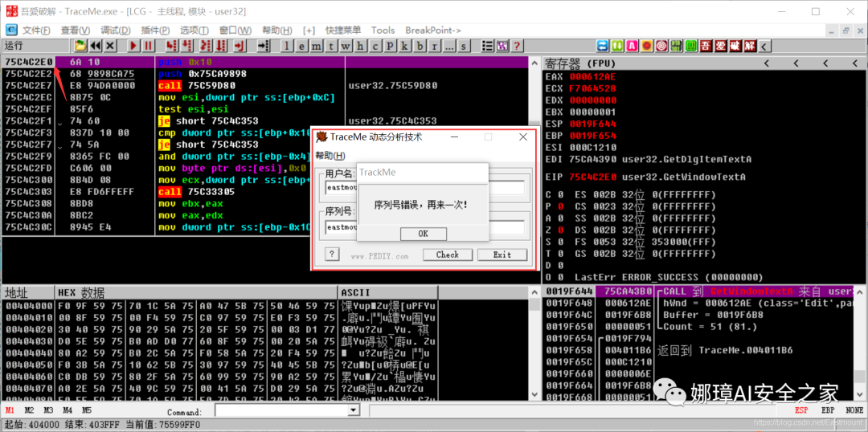Show breakpoints with the 'b' button
This screenshot has height=432, width=868.
point(420,46)
